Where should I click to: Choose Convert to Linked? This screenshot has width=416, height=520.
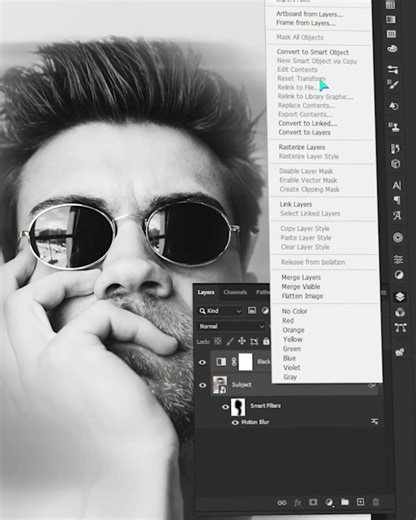pos(308,123)
